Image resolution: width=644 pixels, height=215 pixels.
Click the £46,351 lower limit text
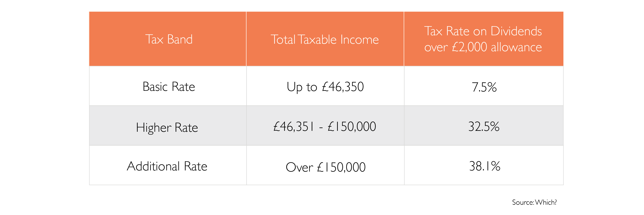293,126
